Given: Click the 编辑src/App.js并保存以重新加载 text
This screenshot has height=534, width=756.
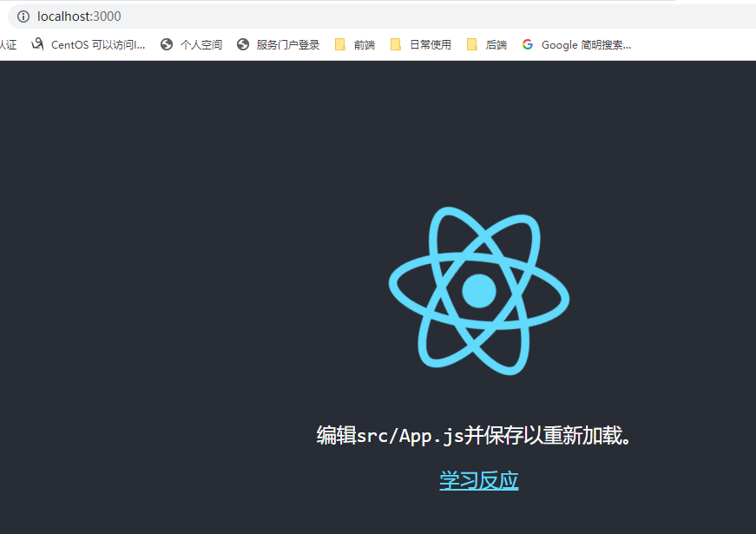Looking at the screenshot, I should (x=474, y=436).
